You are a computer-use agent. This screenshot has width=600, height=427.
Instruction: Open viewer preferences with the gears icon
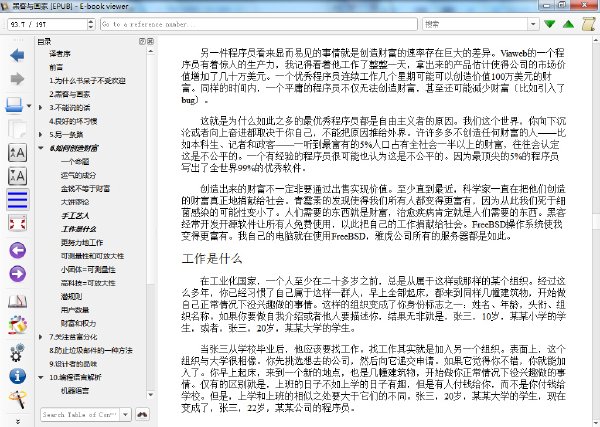click(17, 352)
